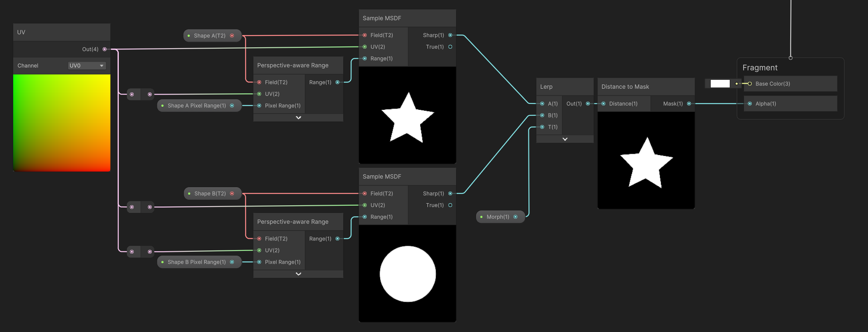This screenshot has width=868, height=332.
Task: Collapse the top Perspective-aware Range node chevron
Action: tap(298, 118)
